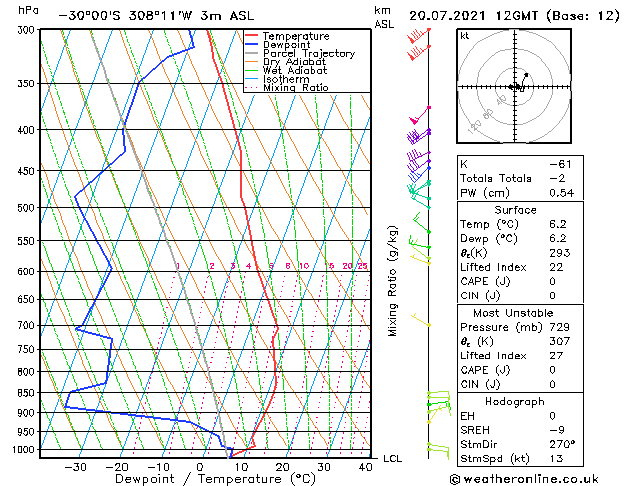
Task: Click the 1000 hPa pressure label
Action: pos(24,450)
